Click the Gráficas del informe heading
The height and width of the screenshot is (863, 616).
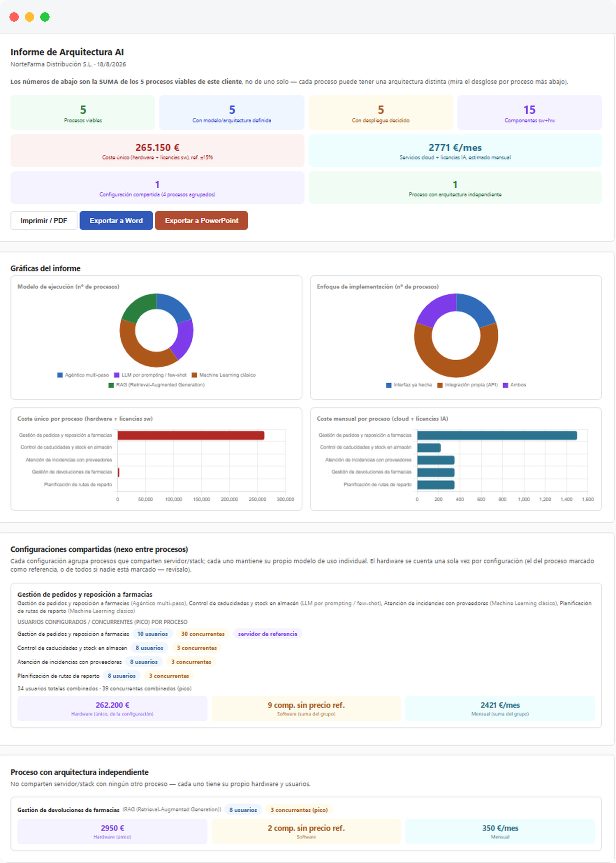(x=45, y=268)
